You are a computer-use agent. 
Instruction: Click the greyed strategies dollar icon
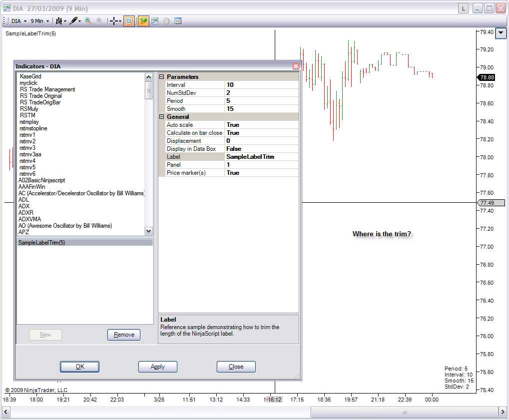pos(166,21)
